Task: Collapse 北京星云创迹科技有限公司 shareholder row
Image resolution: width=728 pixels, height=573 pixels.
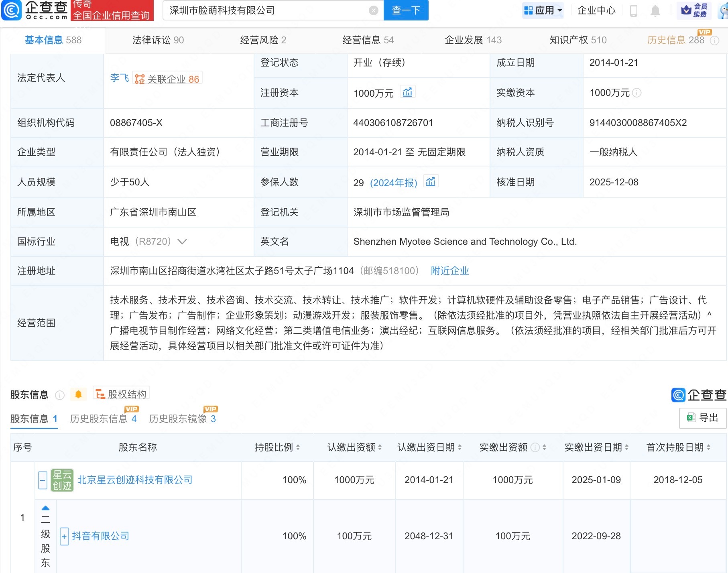Action: pyautogui.click(x=43, y=480)
